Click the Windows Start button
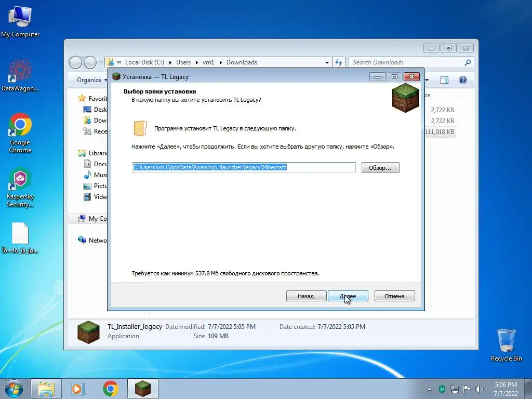The width and height of the screenshot is (532, 399). pos(14,389)
